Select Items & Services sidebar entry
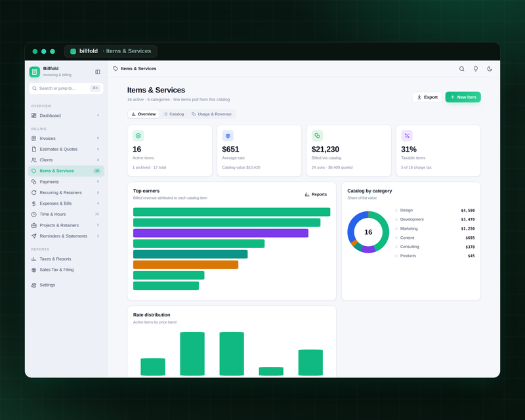 click(x=66, y=171)
